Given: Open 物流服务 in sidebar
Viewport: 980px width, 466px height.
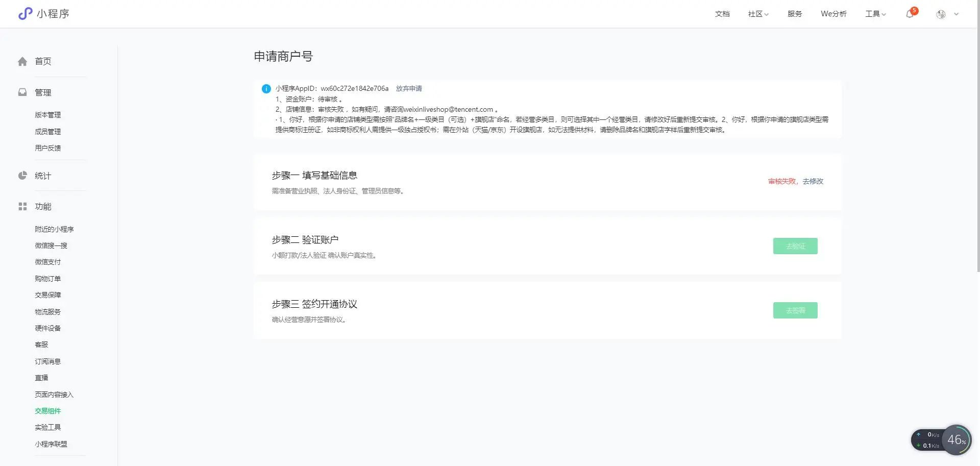Looking at the screenshot, I should (x=47, y=312).
